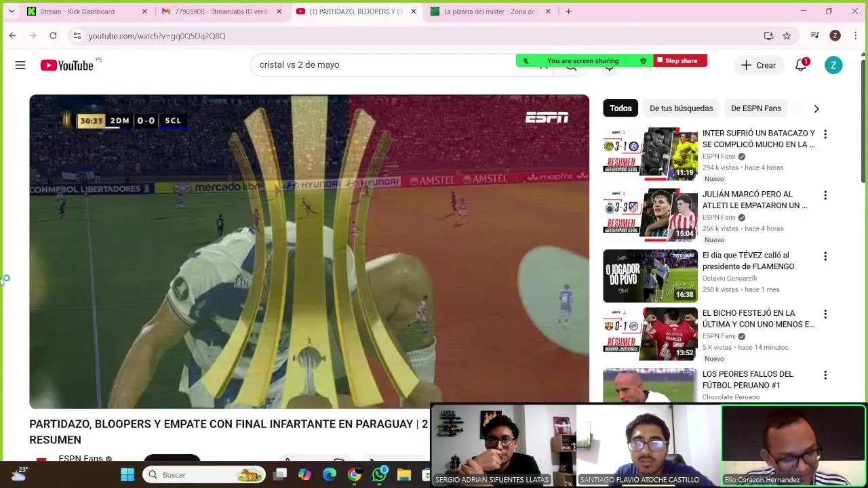Click the video player to pause playback
Viewport: 868px width, 488px height.
(x=309, y=251)
